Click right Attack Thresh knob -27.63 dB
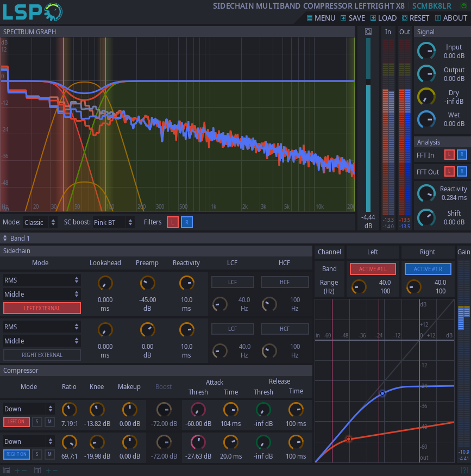 coord(198,442)
